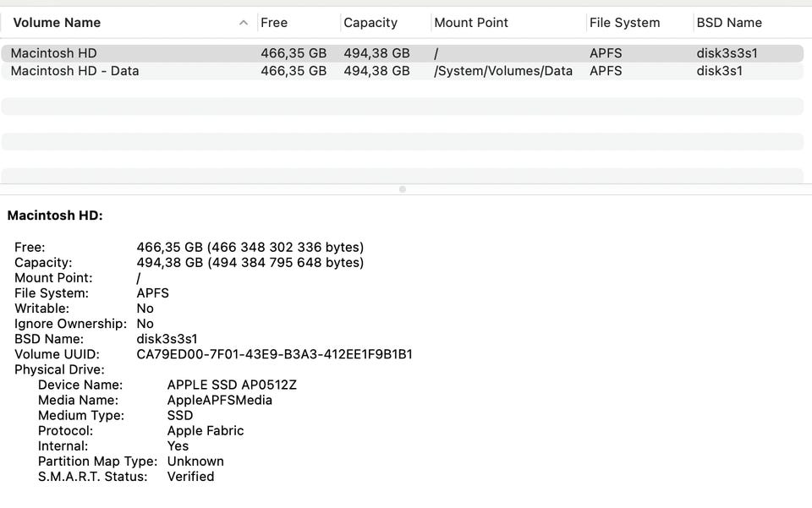Click the Apple Fabric protocol value

(x=206, y=430)
